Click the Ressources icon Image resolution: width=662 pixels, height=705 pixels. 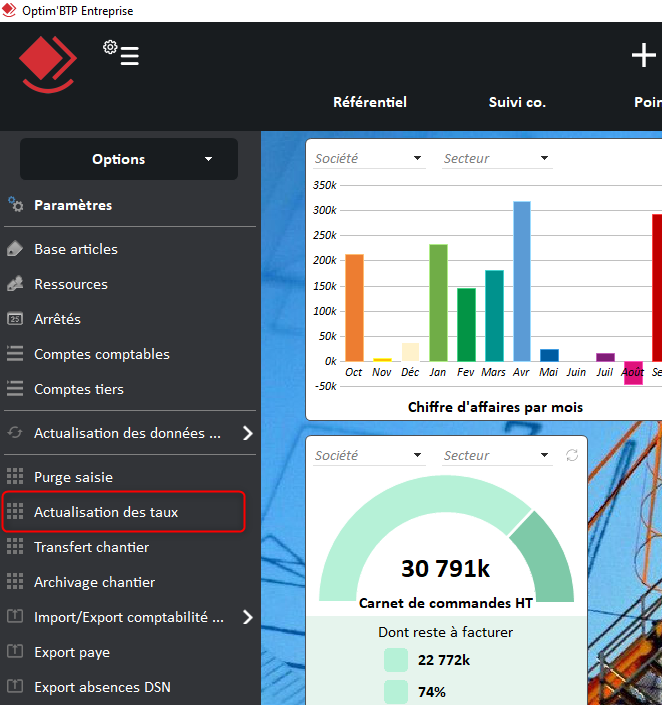tap(15, 284)
